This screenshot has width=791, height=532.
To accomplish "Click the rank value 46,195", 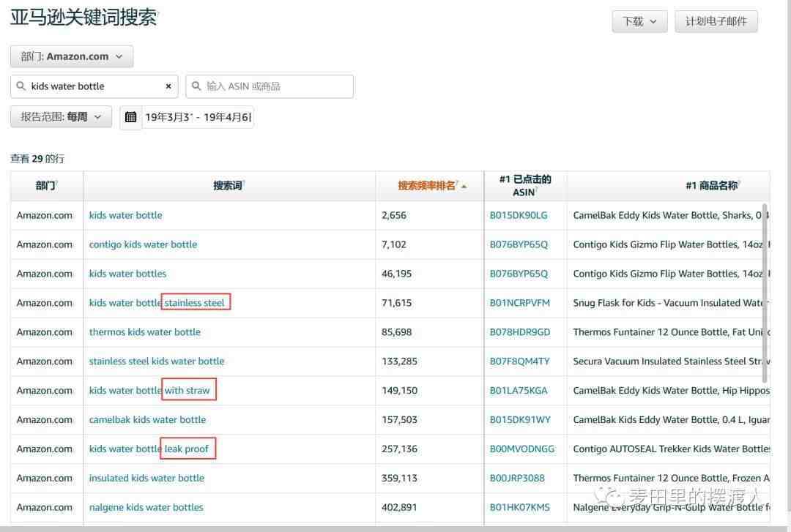I will (396, 274).
